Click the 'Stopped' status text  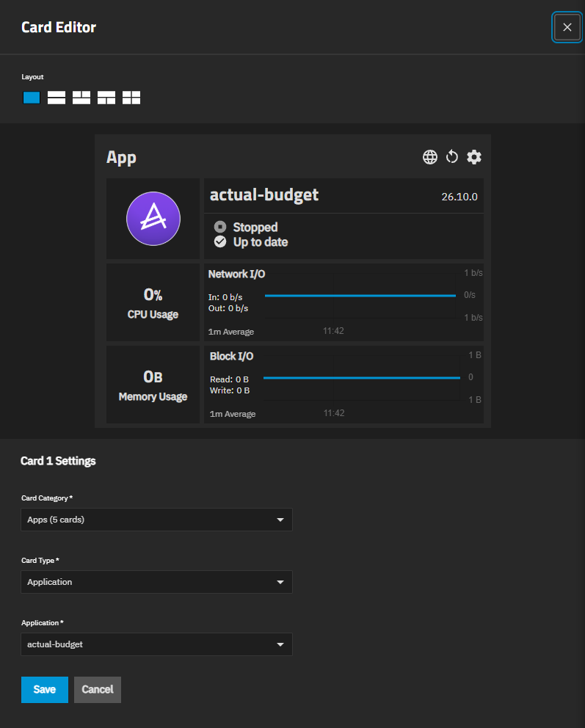pos(255,227)
